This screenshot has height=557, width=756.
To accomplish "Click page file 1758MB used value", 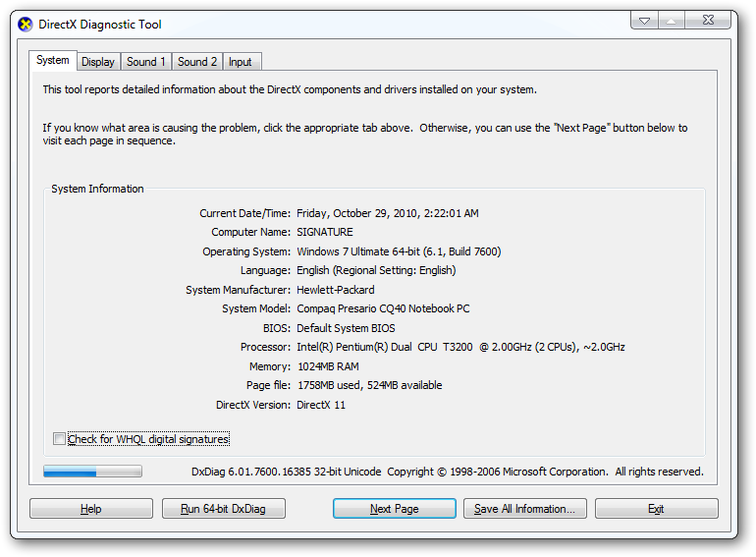I will [370, 385].
